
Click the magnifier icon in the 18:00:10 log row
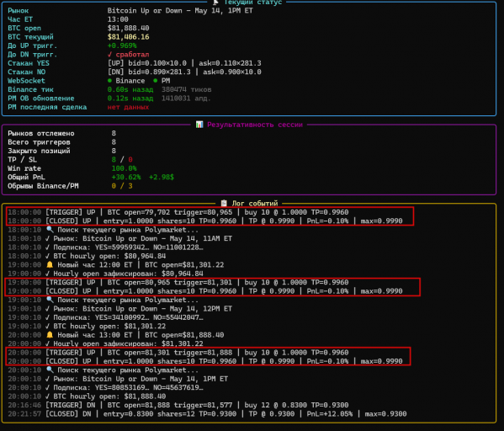[x=50, y=230]
